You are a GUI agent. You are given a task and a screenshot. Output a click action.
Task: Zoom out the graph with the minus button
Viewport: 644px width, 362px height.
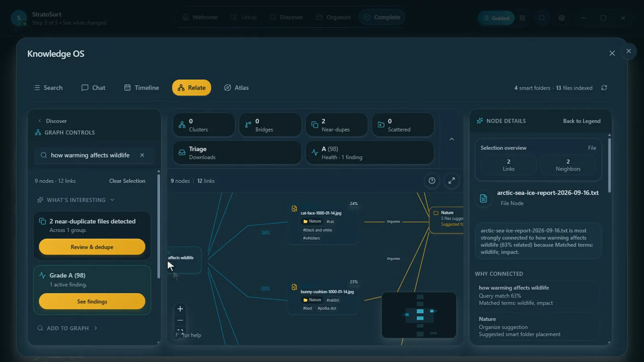(180, 320)
